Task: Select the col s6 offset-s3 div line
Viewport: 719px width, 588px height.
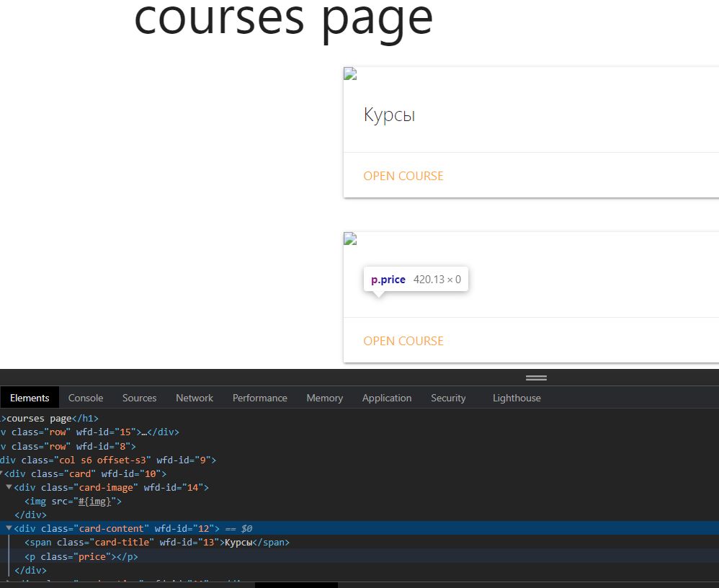Action: tap(108, 460)
